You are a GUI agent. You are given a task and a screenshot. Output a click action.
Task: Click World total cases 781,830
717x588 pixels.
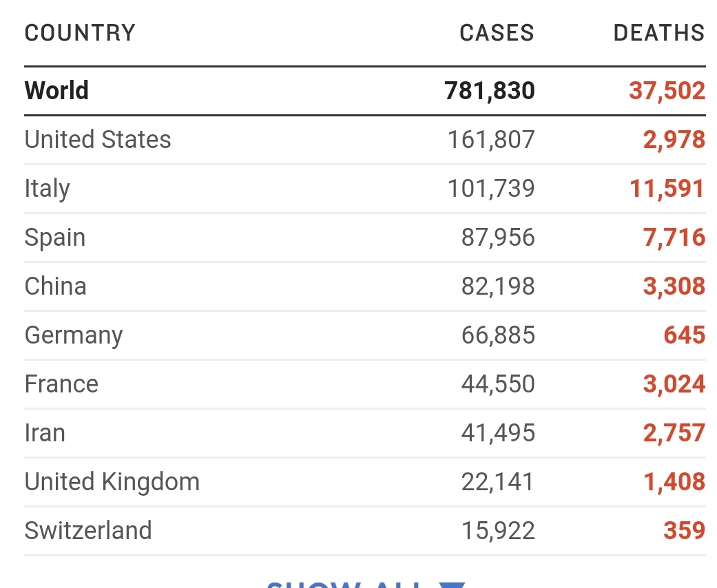pyautogui.click(x=490, y=90)
